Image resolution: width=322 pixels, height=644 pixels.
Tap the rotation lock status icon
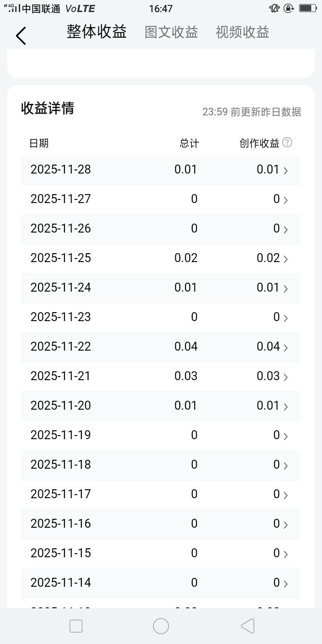288,8
